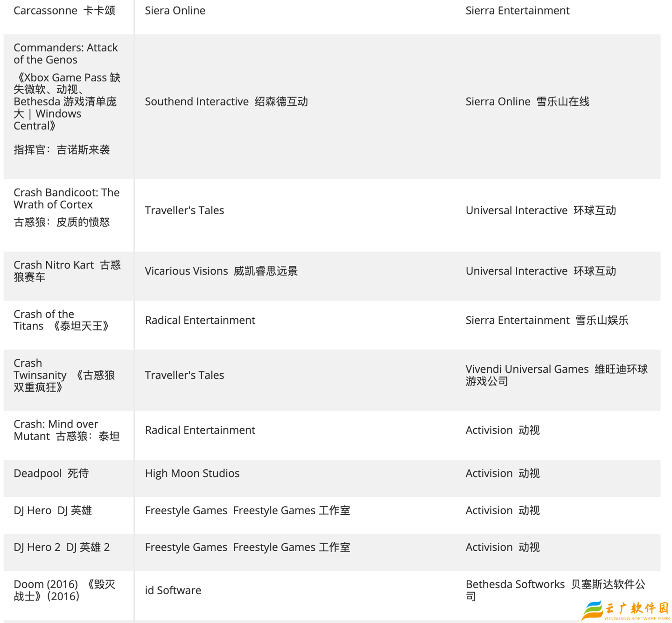672x623 pixels.
Task: Click Activision publisher in DJ Hero 2 row
Action: click(x=503, y=547)
